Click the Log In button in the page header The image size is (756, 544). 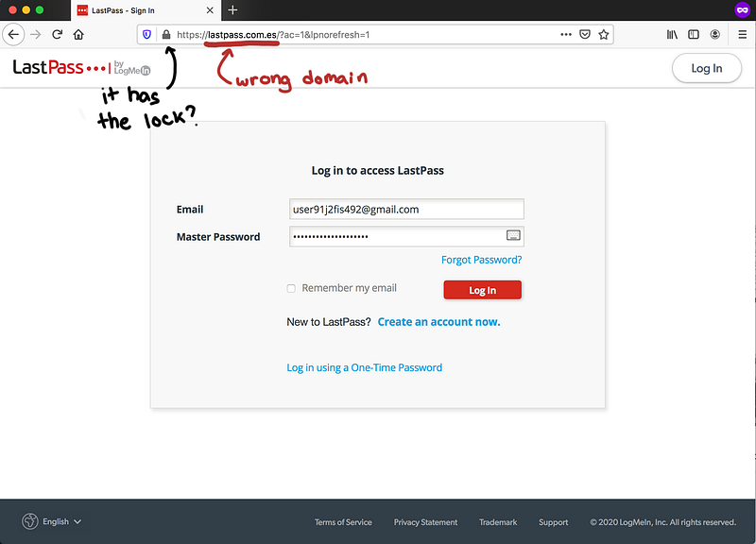tap(706, 68)
